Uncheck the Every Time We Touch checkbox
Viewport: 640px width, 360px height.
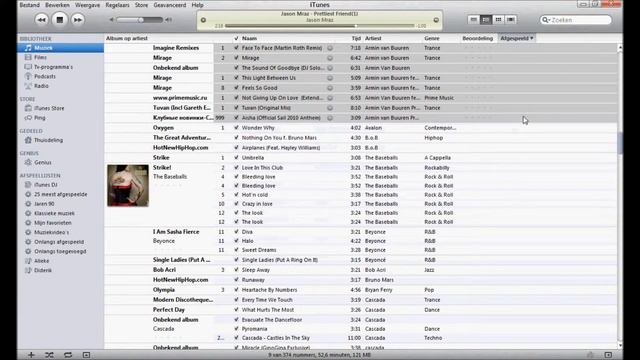pos(236,300)
